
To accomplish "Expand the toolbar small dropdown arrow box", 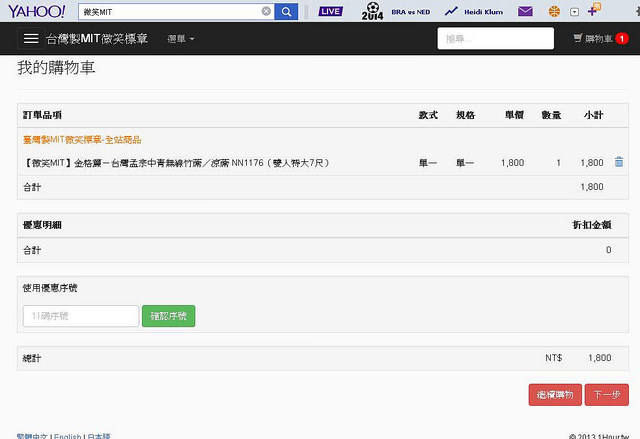I will point(574,12).
